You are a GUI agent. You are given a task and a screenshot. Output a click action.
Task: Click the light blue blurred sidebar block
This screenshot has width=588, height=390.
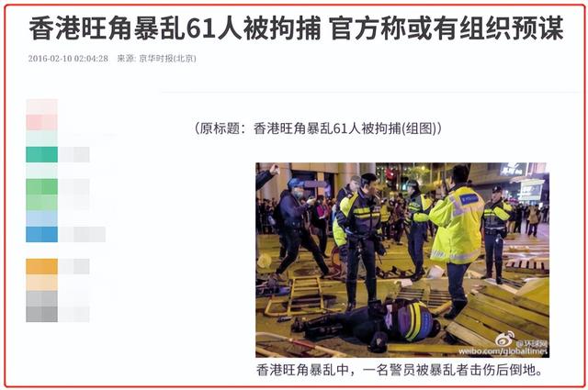(41, 218)
